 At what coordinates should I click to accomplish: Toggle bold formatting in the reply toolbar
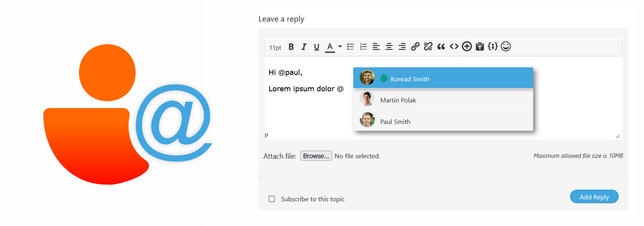[291, 47]
